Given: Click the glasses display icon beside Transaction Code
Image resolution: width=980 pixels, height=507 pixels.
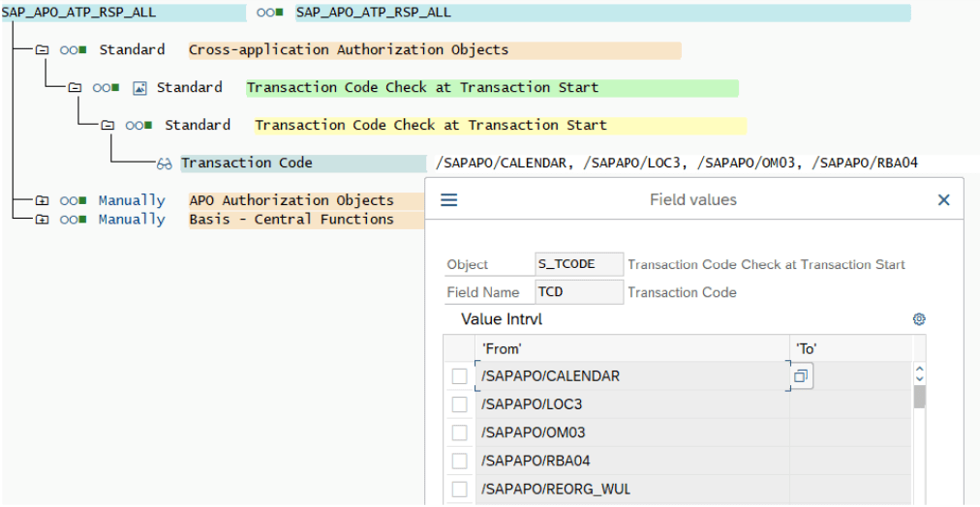Looking at the screenshot, I should pyautogui.click(x=165, y=164).
